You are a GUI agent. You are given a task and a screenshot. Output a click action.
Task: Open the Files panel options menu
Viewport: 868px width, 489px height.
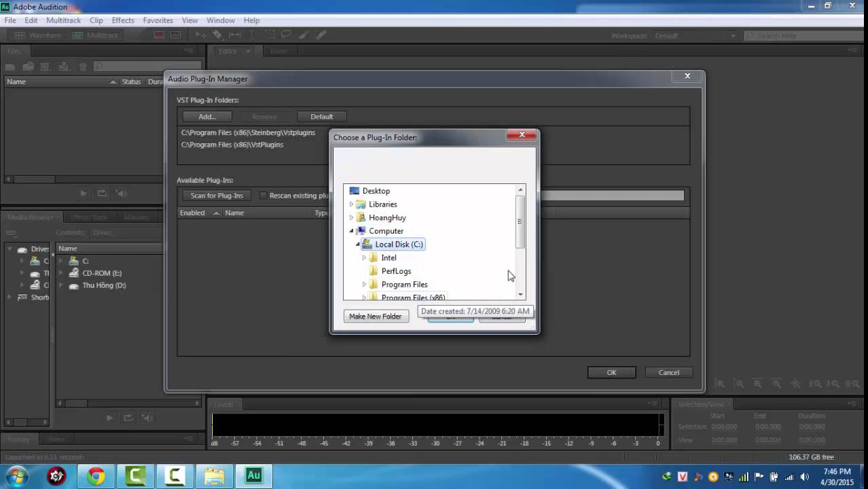(x=189, y=51)
